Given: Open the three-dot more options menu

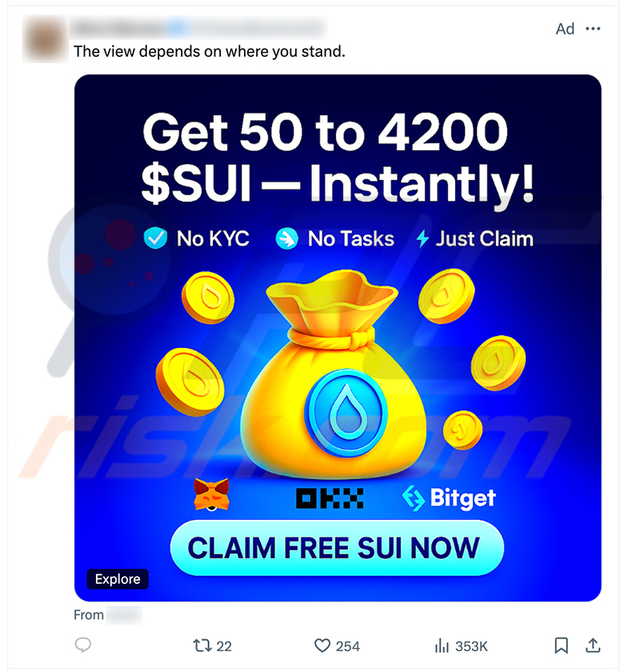Looking at the screenshot, I should (x=593, y=29).
